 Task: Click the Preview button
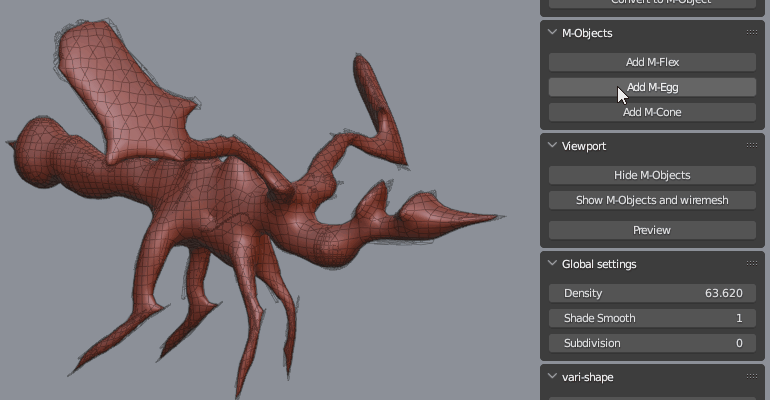pos(652,230)
